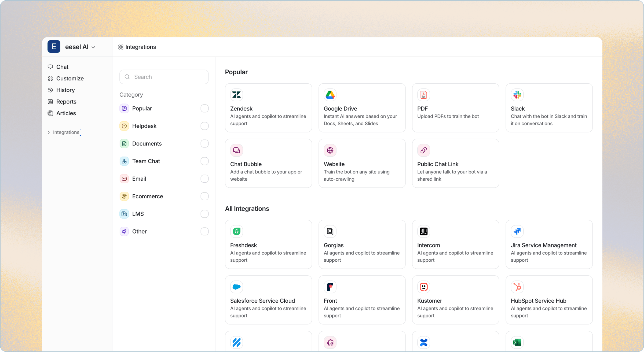Click the Excel logo icon
Image resolution: width=644 pixels, height=352 pixels.
[x=517, y=342]
